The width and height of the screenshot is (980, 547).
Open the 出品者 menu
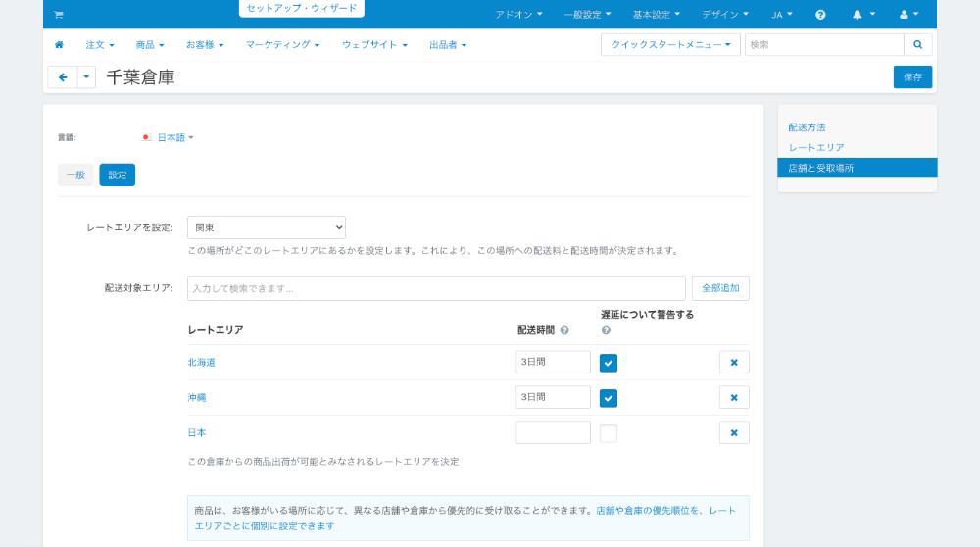click(x=448, y=45)
